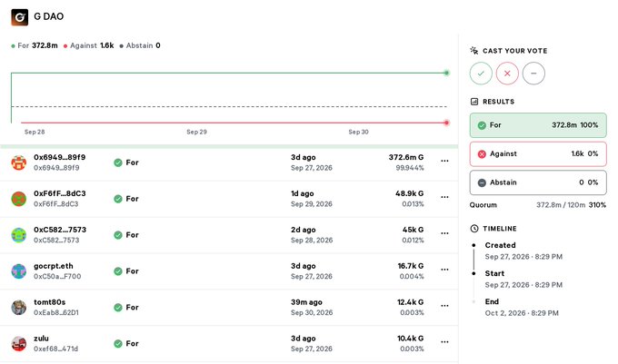Open the more options menu for zulu
The width and height of the screenshot is (618, 364).
(x=444, y=342)
